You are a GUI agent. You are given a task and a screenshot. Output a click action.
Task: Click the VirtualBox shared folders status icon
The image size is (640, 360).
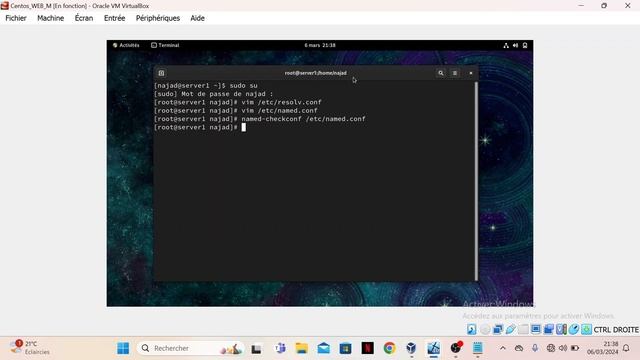coord(523,329)
